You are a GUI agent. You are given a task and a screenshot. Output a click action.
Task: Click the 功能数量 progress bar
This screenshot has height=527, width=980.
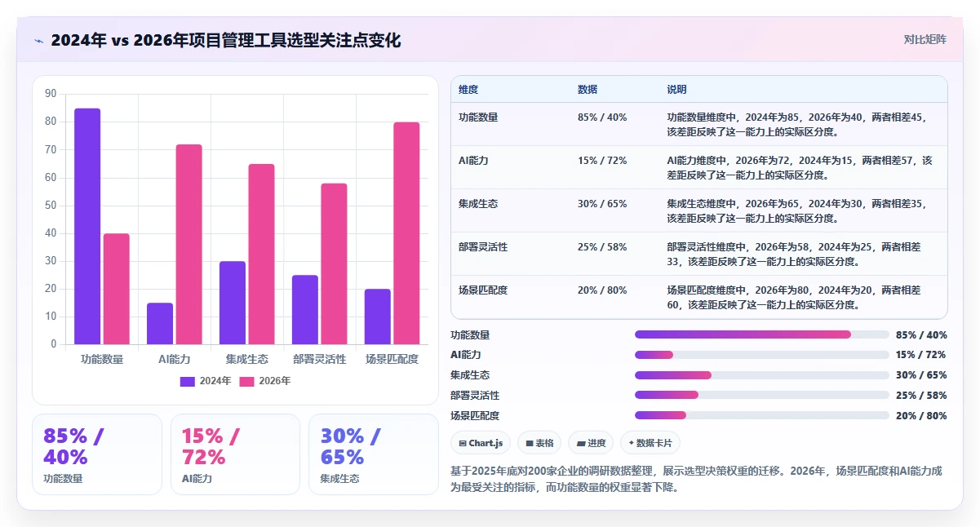click(x=761, y=334)
